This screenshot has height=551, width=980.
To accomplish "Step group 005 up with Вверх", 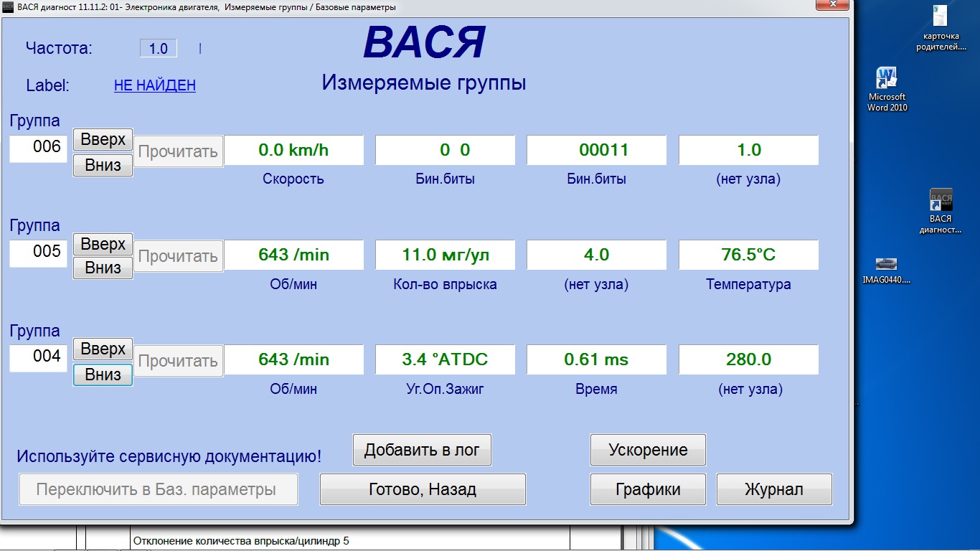I will point(103,245).
